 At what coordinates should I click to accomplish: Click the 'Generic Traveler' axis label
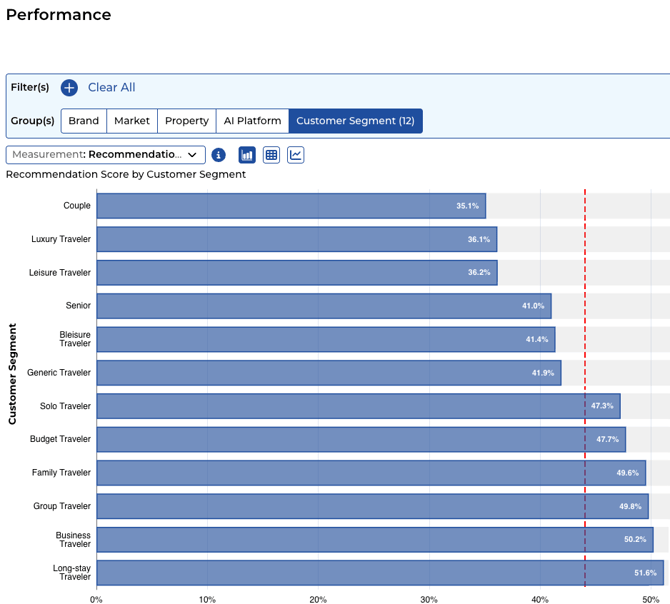tap(59, 372)
